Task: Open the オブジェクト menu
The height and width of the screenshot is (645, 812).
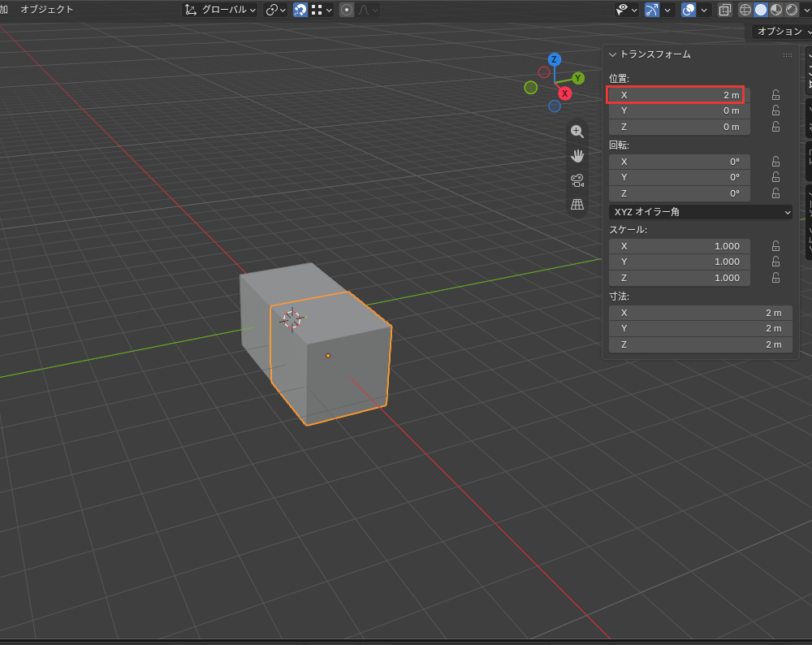Action: point(46,9)
